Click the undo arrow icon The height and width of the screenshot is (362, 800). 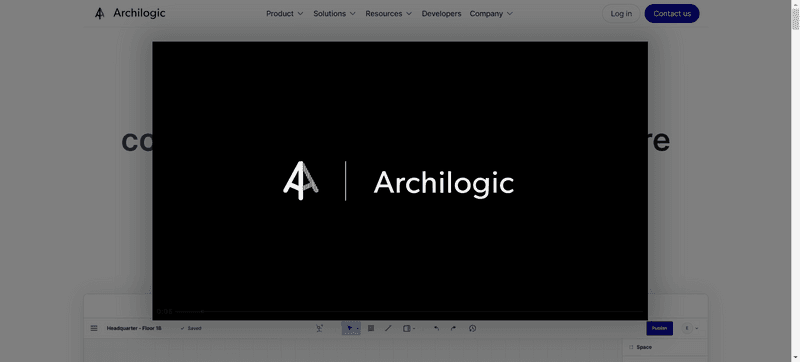point(436,328)
